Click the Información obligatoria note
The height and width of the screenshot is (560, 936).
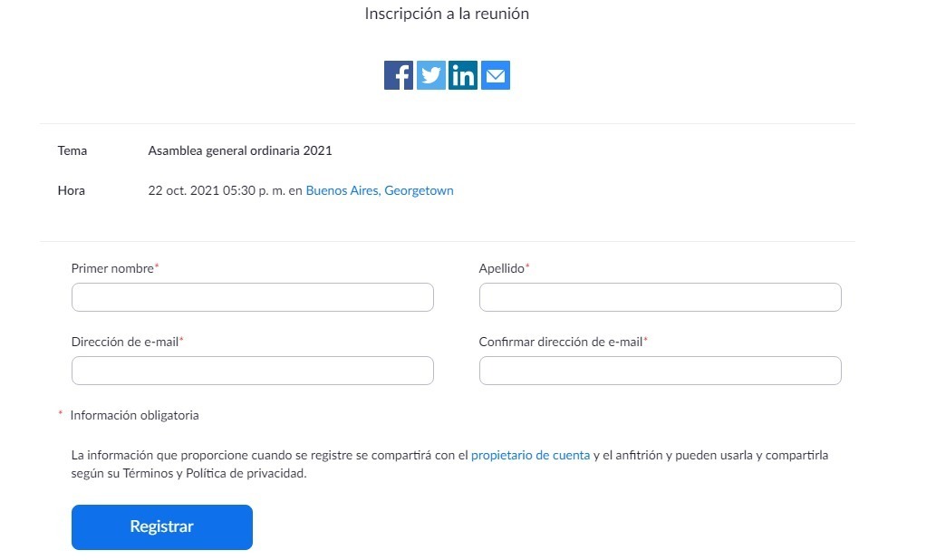134,415
